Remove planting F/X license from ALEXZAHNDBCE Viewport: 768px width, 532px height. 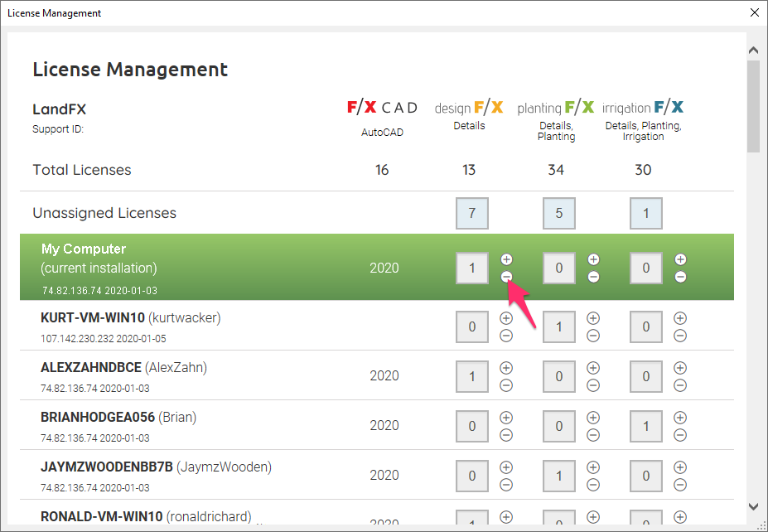pyautogui.click(x=593, y=385)
